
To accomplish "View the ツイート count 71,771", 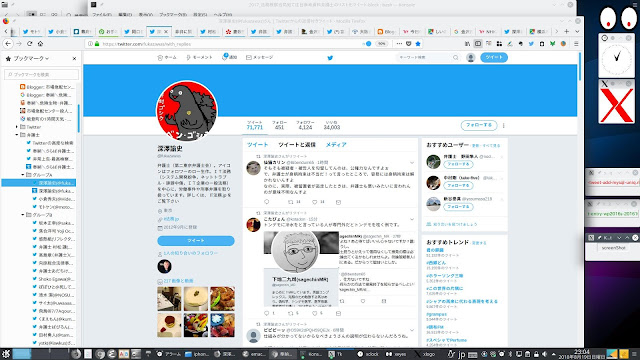I will tap(255, 125).
